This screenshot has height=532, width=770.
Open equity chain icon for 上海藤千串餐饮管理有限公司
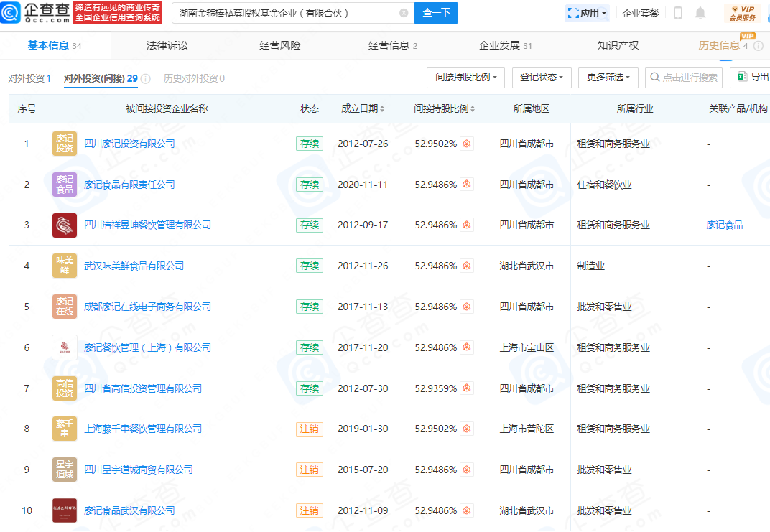click(467, 429)
